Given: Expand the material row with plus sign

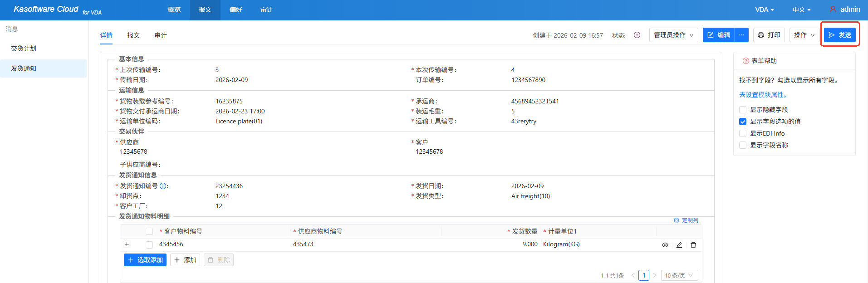Looking at the screenshot, I should [127, 244].
